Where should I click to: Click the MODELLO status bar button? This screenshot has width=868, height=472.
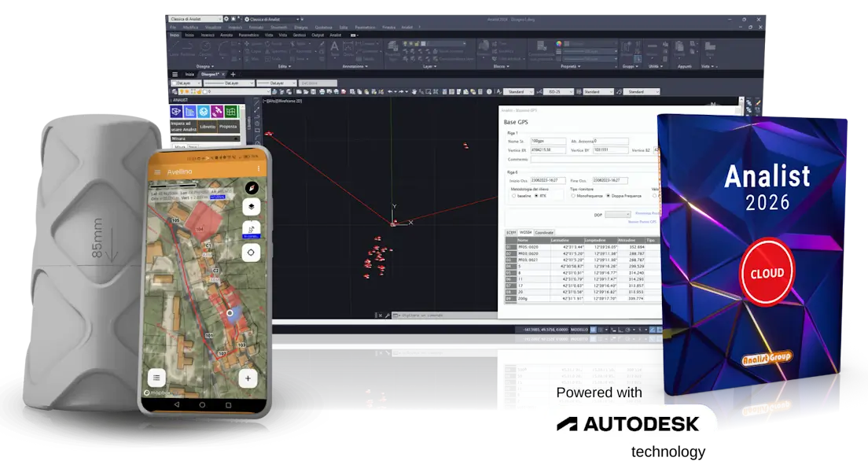(579, 330)
